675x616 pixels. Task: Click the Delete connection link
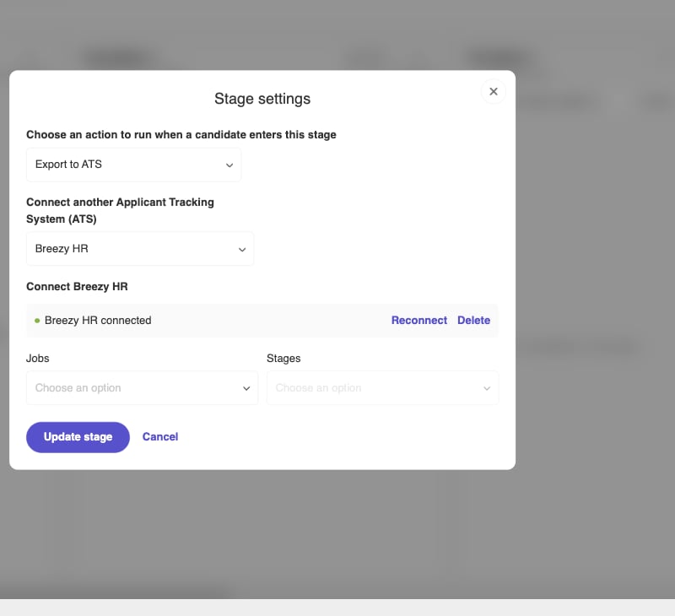pyautogui.click(x=473, y=321)
